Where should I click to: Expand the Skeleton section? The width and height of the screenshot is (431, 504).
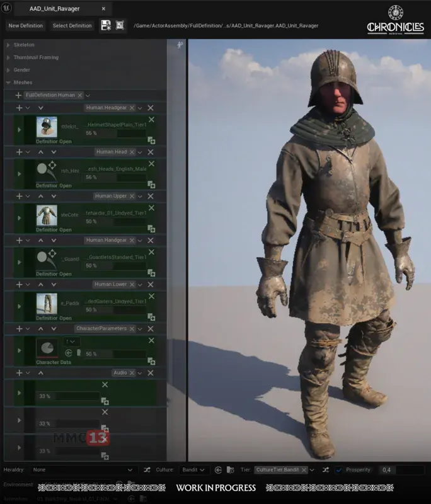click(8, 45)
